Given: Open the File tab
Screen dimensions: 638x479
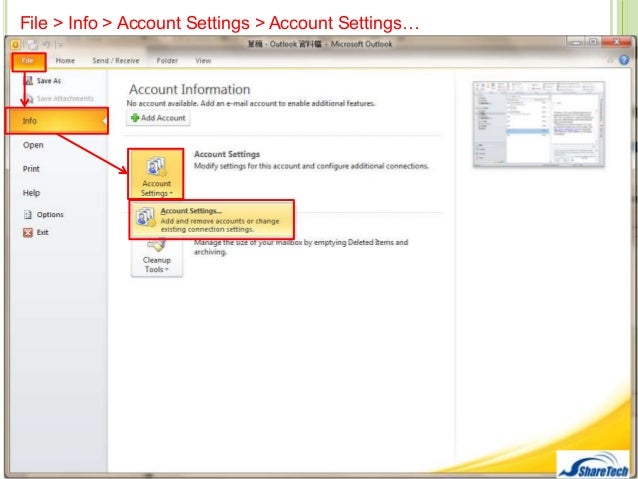Looking at the screenshot, I should pyautogui.click(x=28, y=61).
